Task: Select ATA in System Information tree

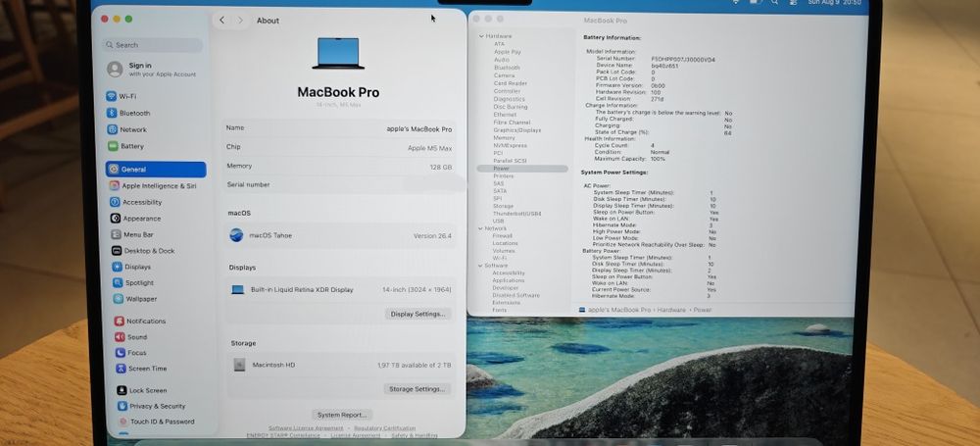Action: click(500, 44)
